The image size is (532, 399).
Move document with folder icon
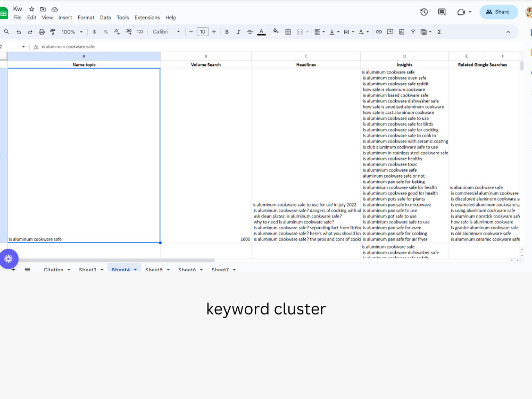(x=43, y=9)
